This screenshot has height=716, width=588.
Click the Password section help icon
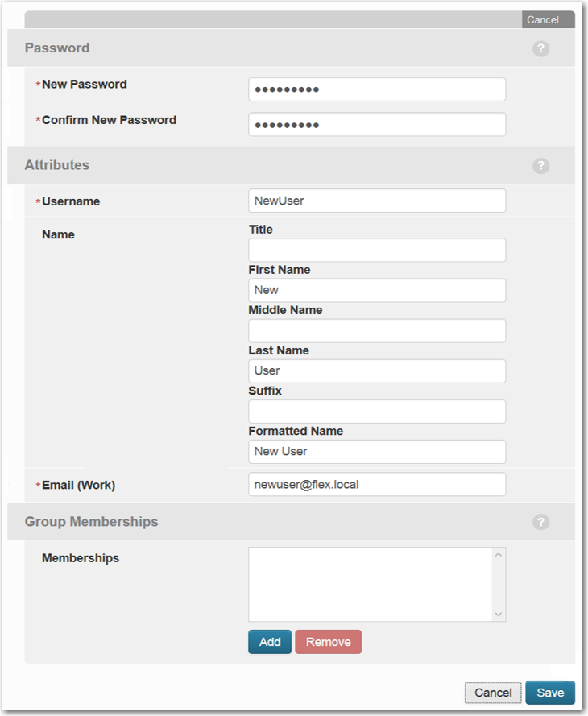click(540, 48)
